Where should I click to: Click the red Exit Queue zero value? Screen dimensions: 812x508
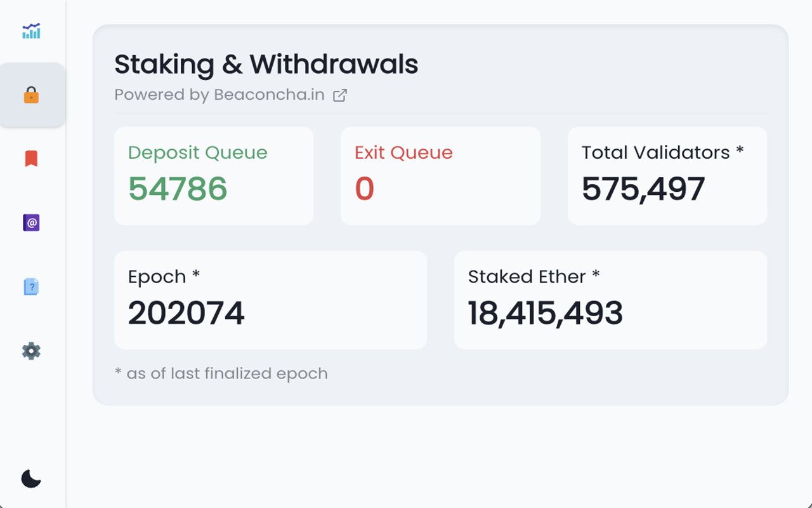(x=365, y=189)
